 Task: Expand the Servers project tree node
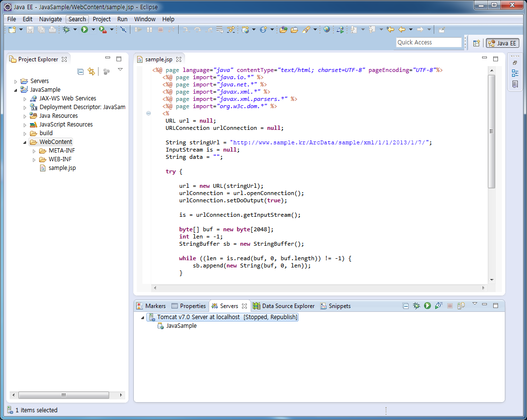(15, 81)
